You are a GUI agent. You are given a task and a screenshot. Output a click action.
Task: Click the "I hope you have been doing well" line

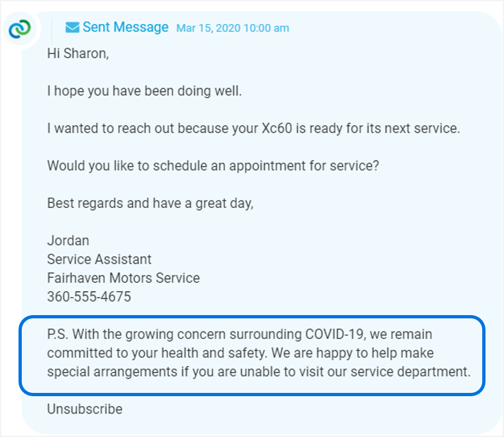click(x=144, y=91)
